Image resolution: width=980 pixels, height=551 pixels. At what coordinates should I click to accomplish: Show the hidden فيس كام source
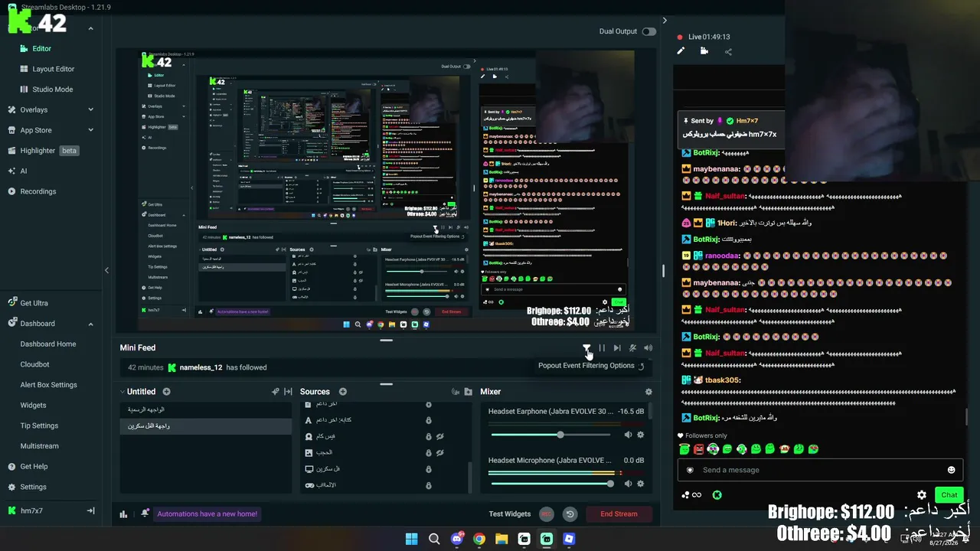click(x=440, y=436)
